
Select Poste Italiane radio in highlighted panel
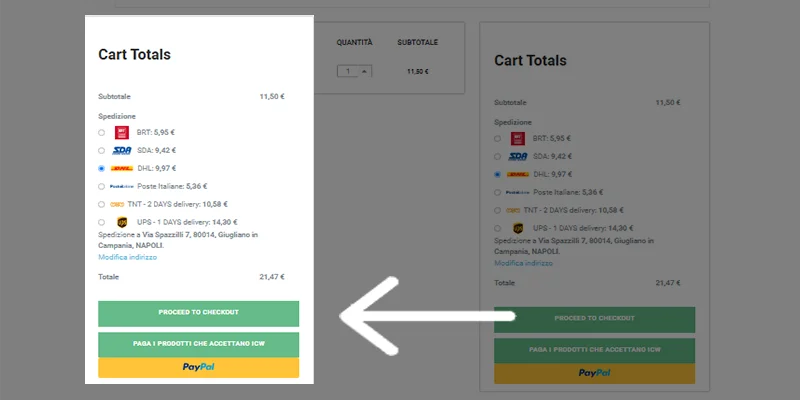point(102,186)
